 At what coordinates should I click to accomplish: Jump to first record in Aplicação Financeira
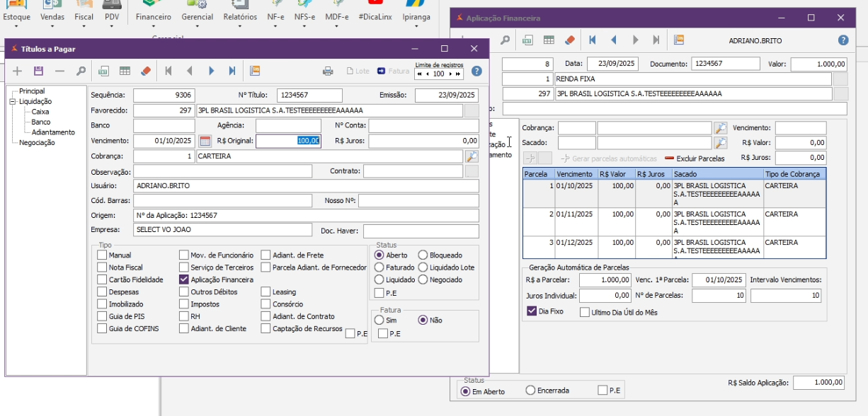point(592,40)
